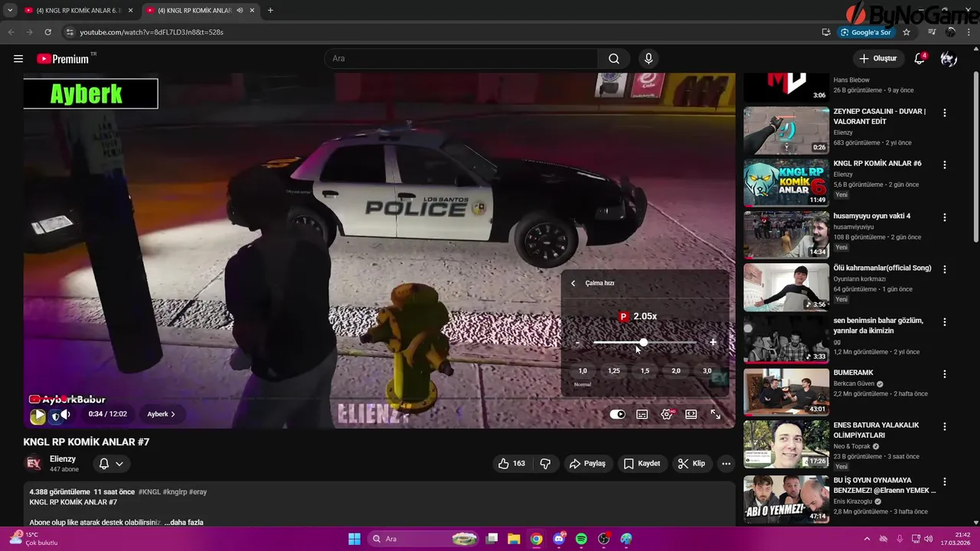
Task: Go back from the Çalma hızı menu
Action: point(573,283)
